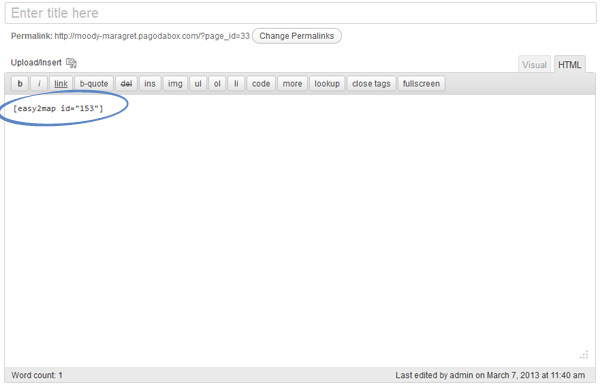Click the Word count status text
The image size is (600, 387).
coord(37,375)
